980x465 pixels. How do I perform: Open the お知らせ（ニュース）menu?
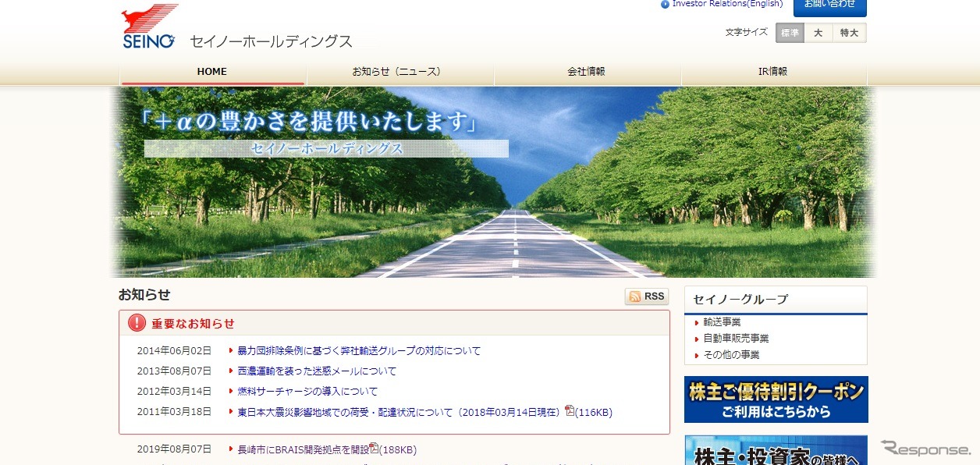[x=399, y=71]
